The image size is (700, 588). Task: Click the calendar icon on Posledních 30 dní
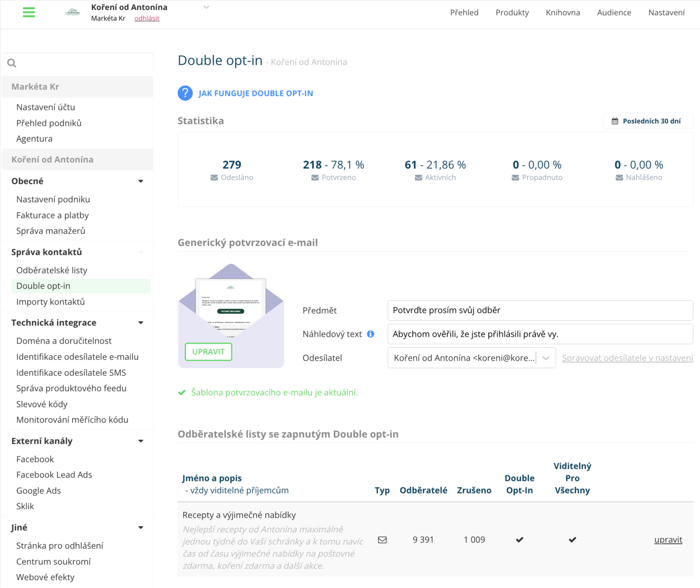pyautogui.click(x=615, y=121)
